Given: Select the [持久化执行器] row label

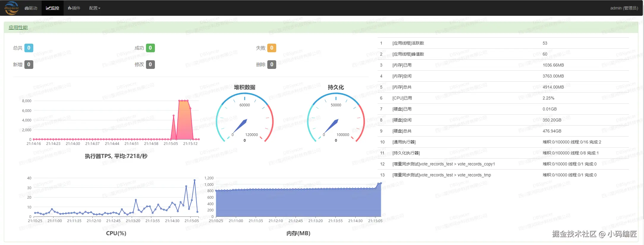Looking at the screenshot, I should 406,153.
